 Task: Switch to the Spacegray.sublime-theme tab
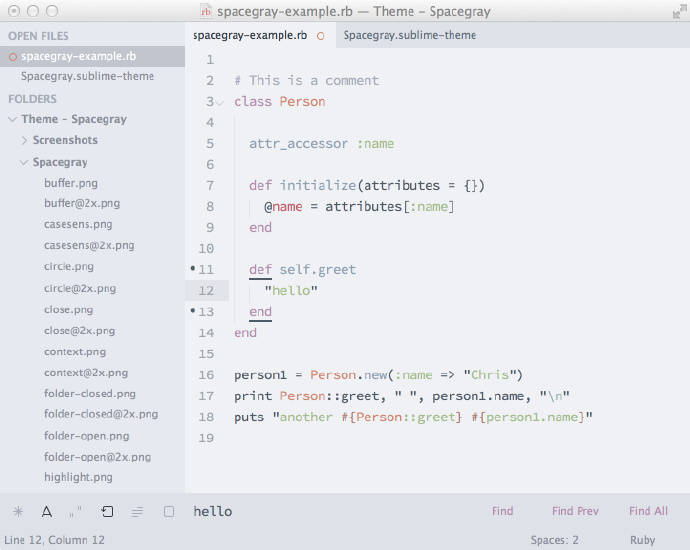click(409, 35)
